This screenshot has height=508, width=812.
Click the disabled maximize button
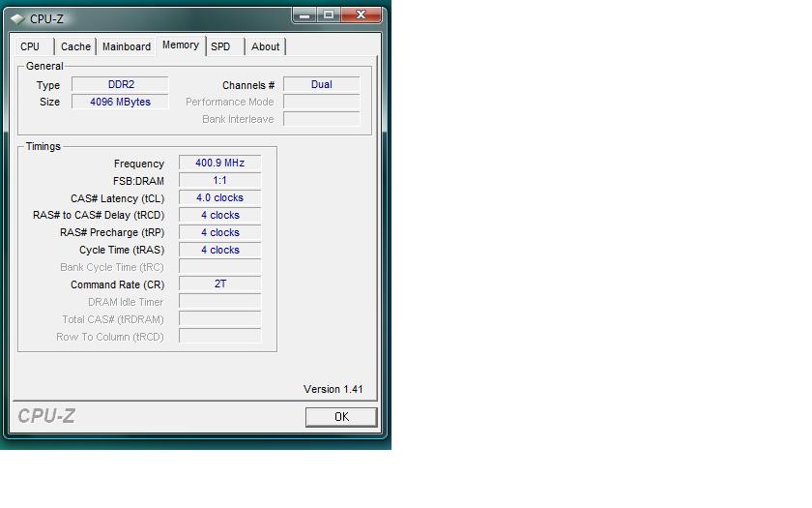coord(329,15)
